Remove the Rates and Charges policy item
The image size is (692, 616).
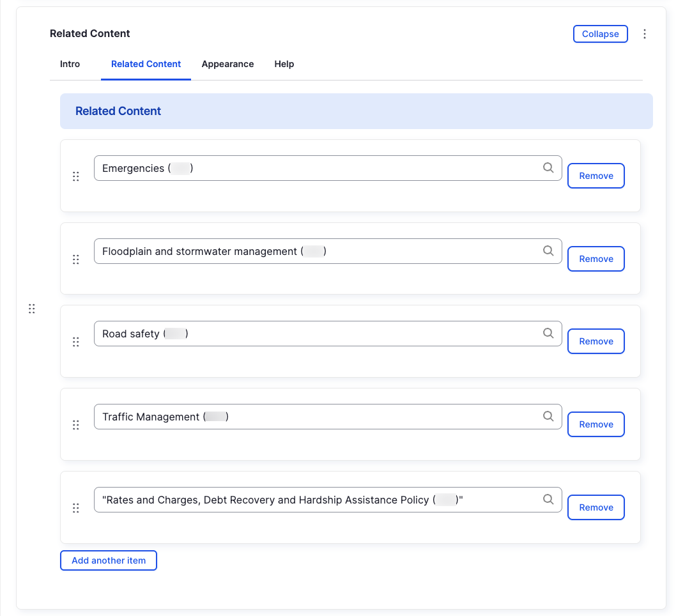coord(596,507)
